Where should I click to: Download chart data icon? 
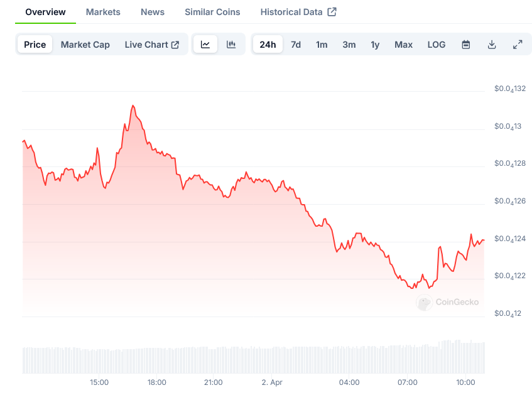pos(492,45)
